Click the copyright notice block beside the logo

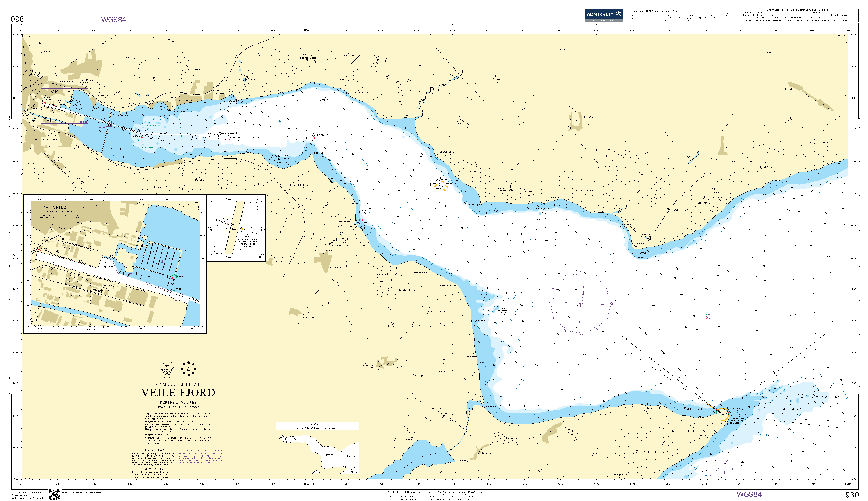pyautogui.click(x=679, y=16)
